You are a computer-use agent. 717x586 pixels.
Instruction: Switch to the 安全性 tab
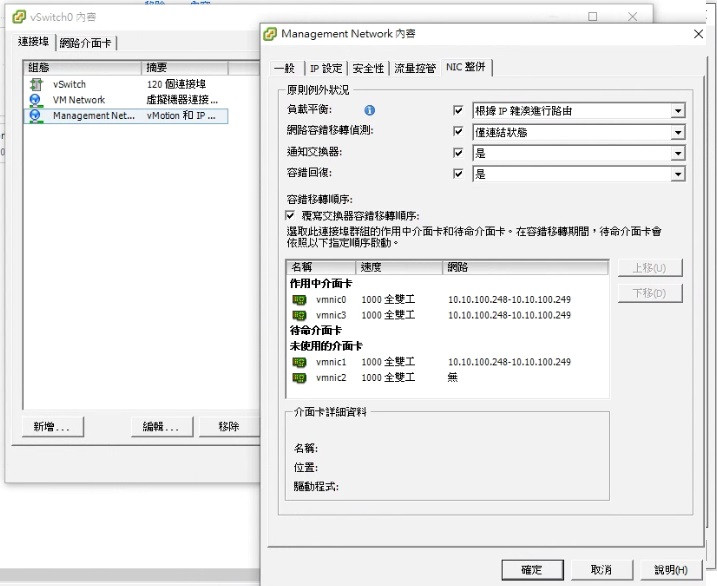click(x=368, y=69)
